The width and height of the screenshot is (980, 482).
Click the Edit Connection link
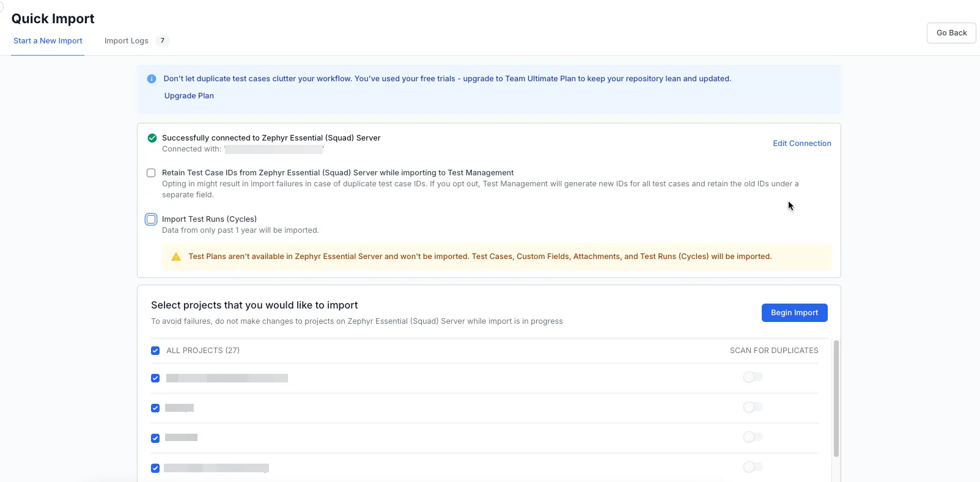pos(801,144)
